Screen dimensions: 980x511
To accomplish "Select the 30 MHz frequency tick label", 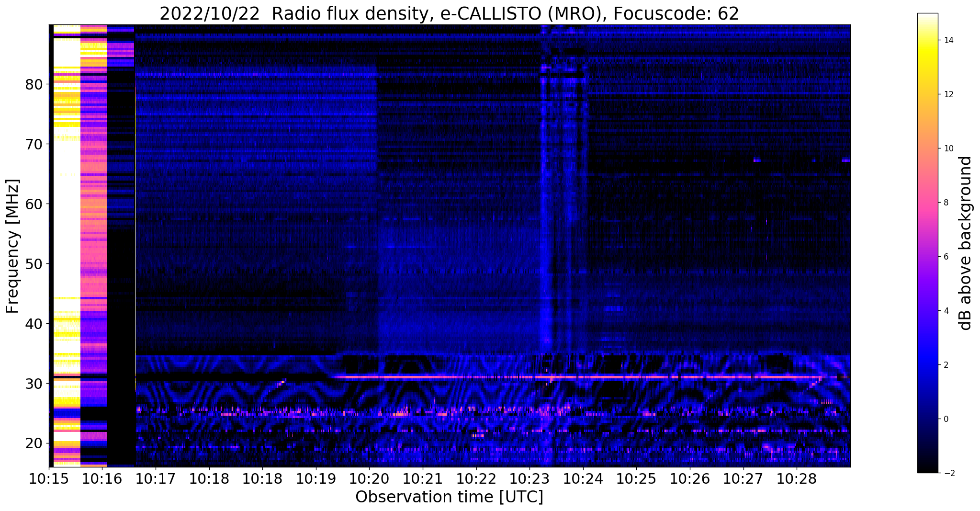I will point(34,384).
